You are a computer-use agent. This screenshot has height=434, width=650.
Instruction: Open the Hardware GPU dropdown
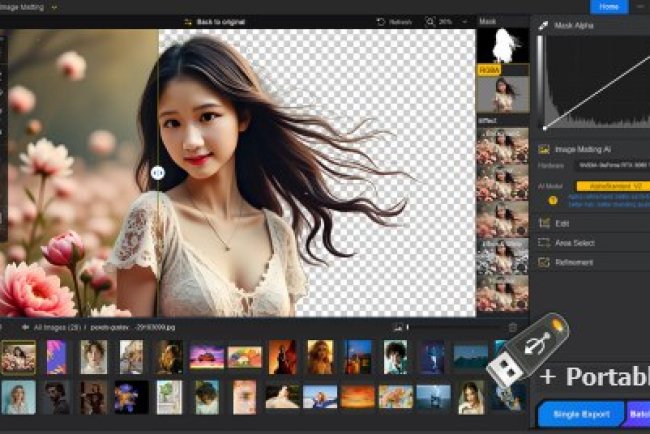pos(613,165)
